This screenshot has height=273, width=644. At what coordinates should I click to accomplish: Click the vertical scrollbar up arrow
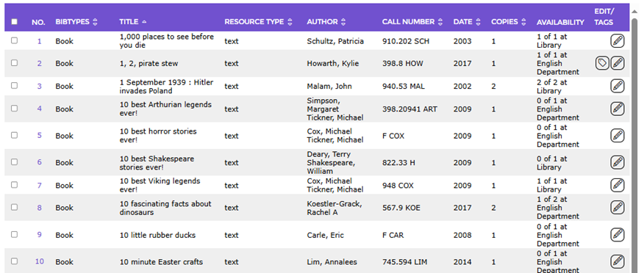[x=634, y=11]
